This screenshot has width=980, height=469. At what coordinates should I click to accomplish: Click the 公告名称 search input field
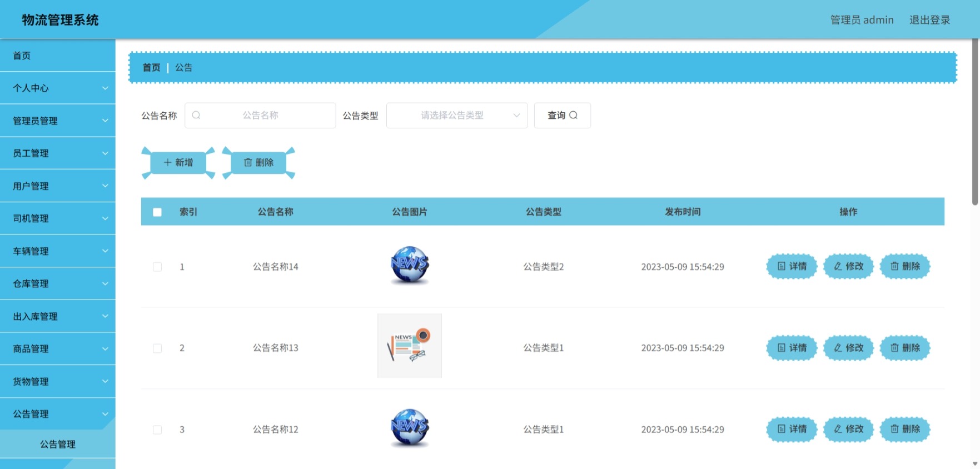(260, 116)
